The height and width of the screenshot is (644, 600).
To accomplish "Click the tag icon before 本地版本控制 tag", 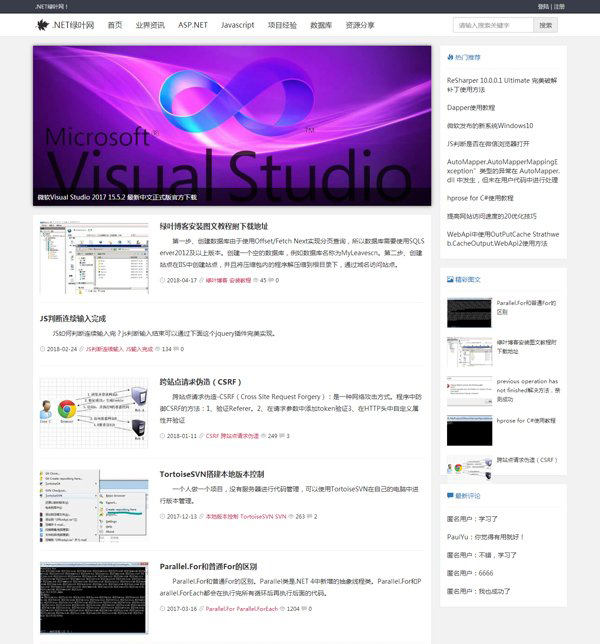I will pyautogui.click(x=200, y=517).
